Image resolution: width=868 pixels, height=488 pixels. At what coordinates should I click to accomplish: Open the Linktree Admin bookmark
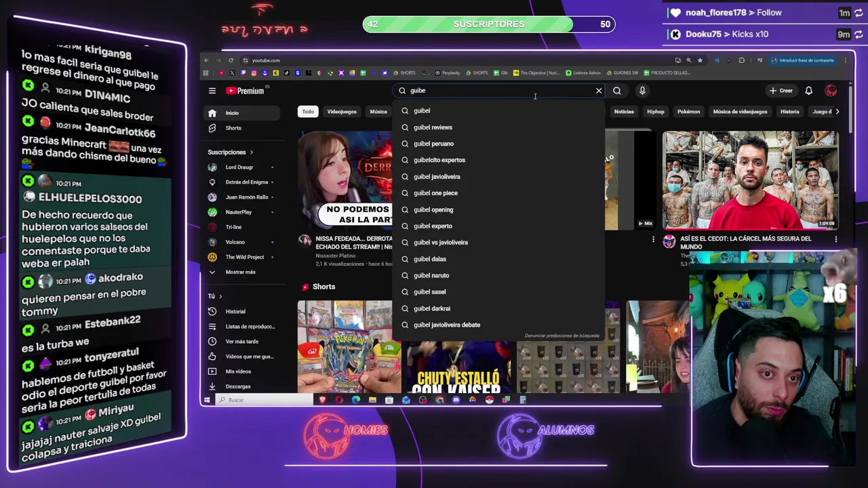pos(583,73)
